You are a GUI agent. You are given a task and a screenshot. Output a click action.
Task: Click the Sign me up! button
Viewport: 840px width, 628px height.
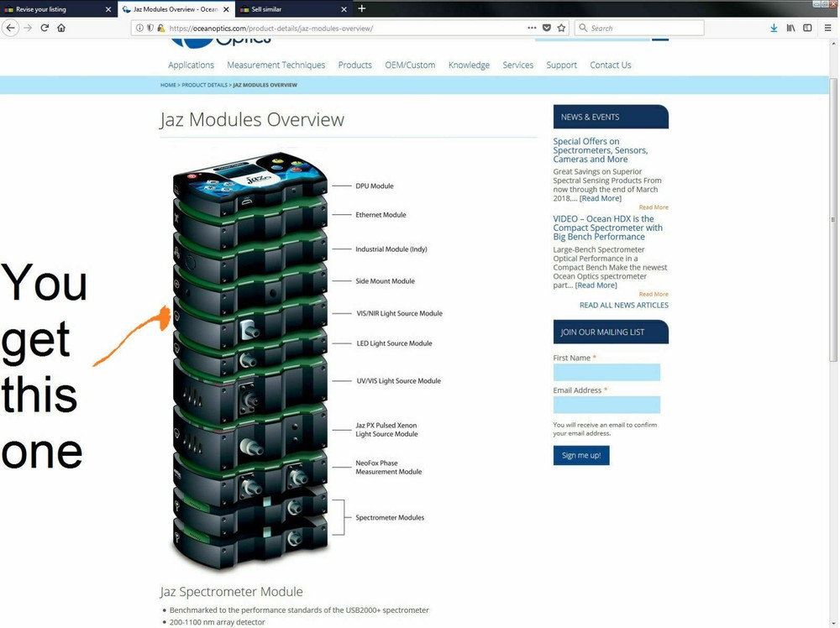click(580, 455)
